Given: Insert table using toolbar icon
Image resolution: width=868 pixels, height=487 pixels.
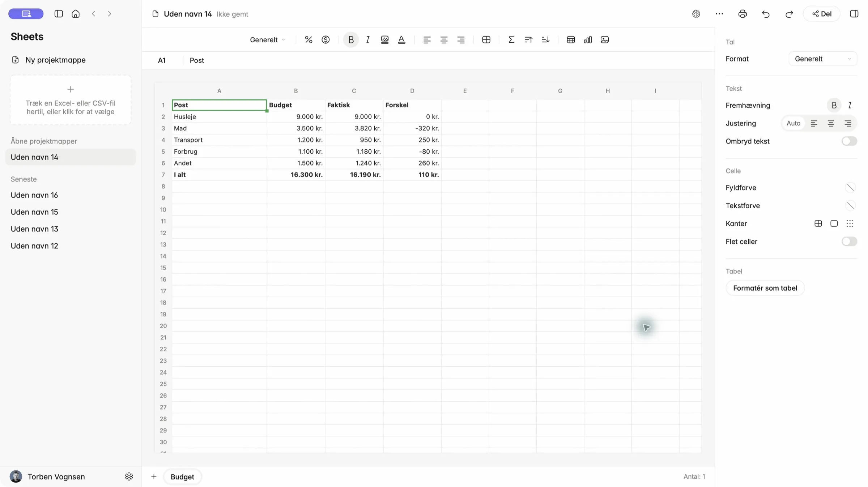Looking at the screenshot, I should (x=571, y=40).
